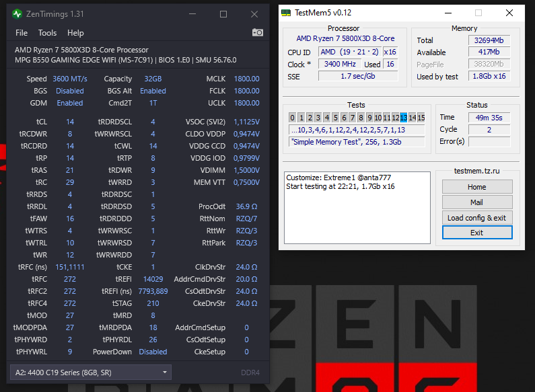Click the Time field showing 49m 35s
Screen dimensions: 535x392
[489, 118]
